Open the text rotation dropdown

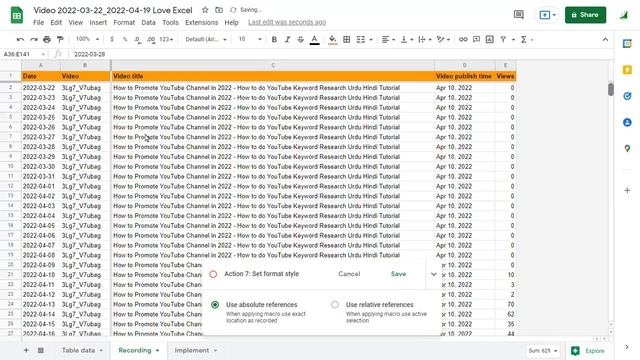(x=443, y=40)
